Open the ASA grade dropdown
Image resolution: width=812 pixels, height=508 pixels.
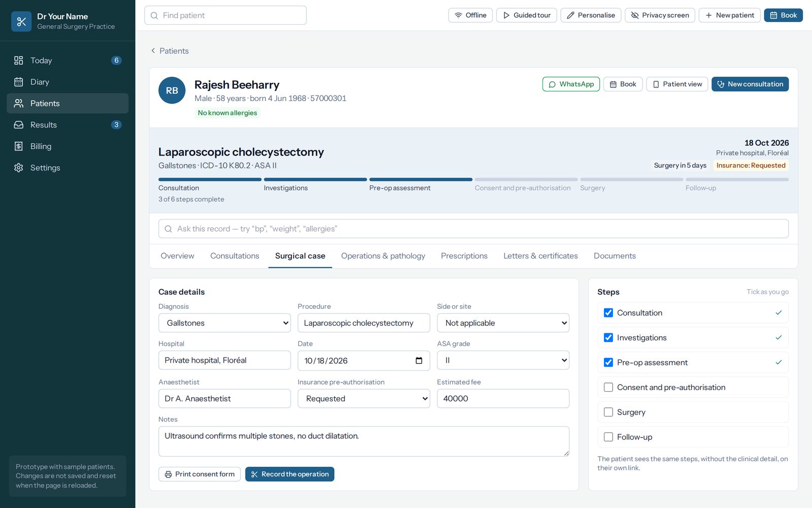coord(503,361)
